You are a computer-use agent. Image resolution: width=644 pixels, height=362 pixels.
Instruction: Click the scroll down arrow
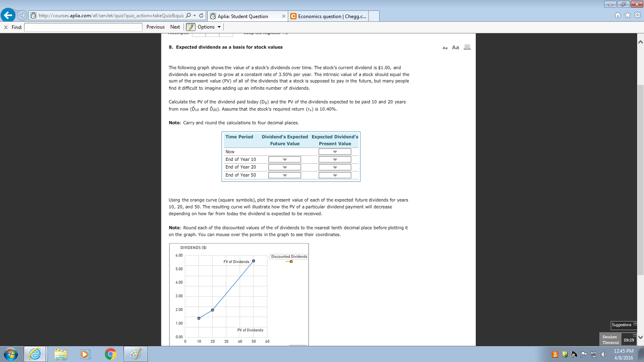click(x=640, y=337)
